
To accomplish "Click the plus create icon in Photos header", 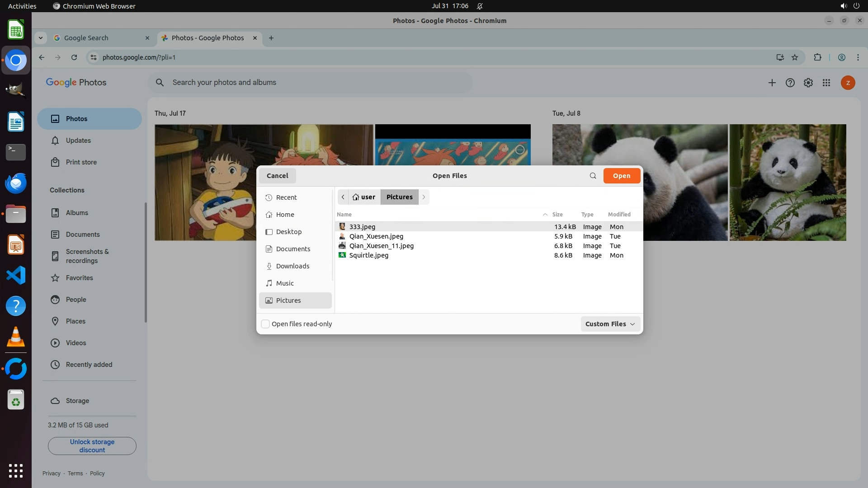I will pyautogui.click(x=772, y=83).
